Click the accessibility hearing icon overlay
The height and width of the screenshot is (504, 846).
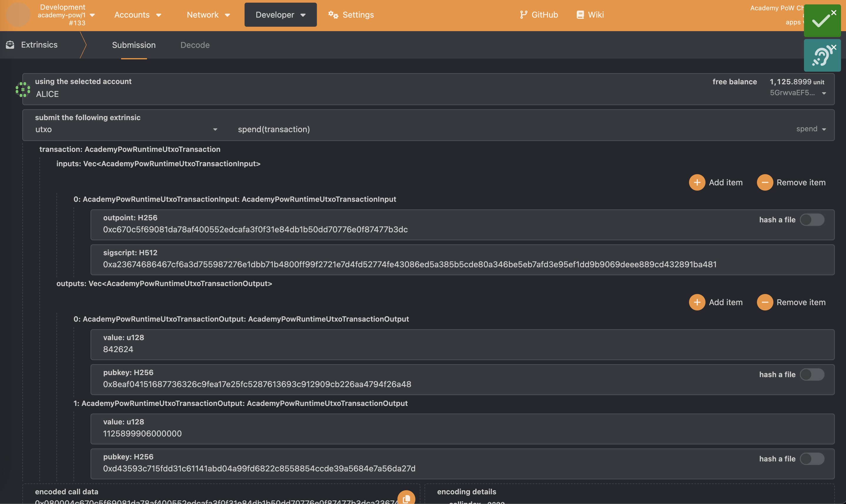822,55
